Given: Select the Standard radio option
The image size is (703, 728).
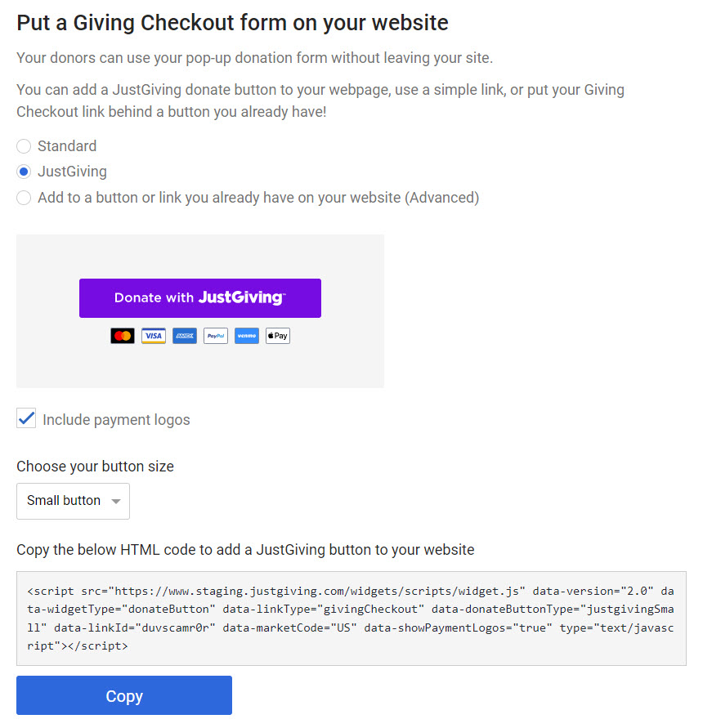Looking at the screenshot, I should pyautogui.click(x=25, y=146).
